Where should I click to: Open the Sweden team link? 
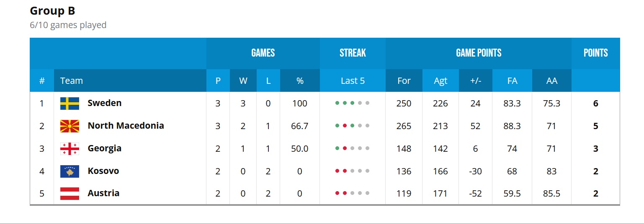coord(104,103)
